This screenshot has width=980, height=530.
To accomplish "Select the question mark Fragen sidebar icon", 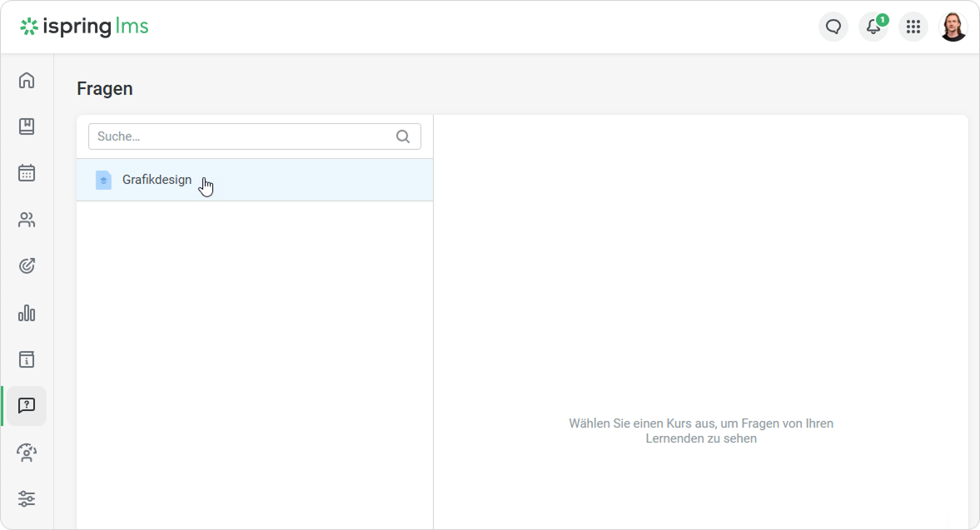I will [x=27, y=406].
